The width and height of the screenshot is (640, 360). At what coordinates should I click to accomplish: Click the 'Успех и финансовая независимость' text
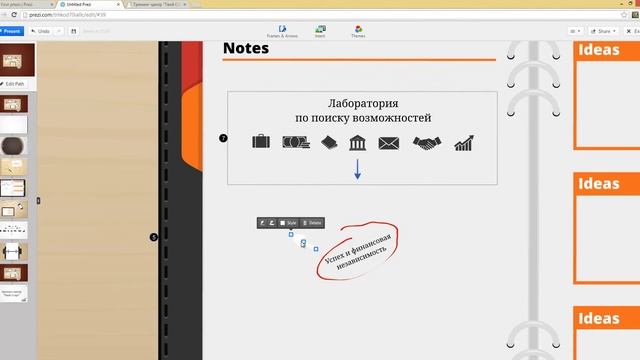point(358,251)
